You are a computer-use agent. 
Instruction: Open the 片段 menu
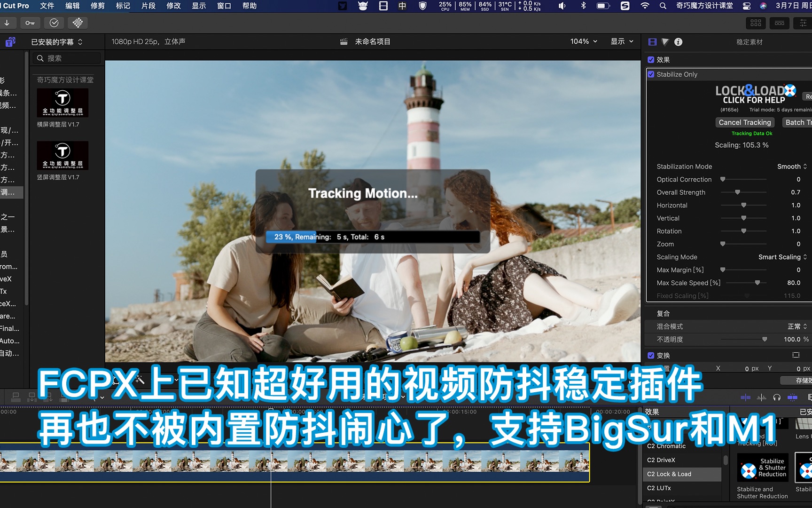point(148,6)
